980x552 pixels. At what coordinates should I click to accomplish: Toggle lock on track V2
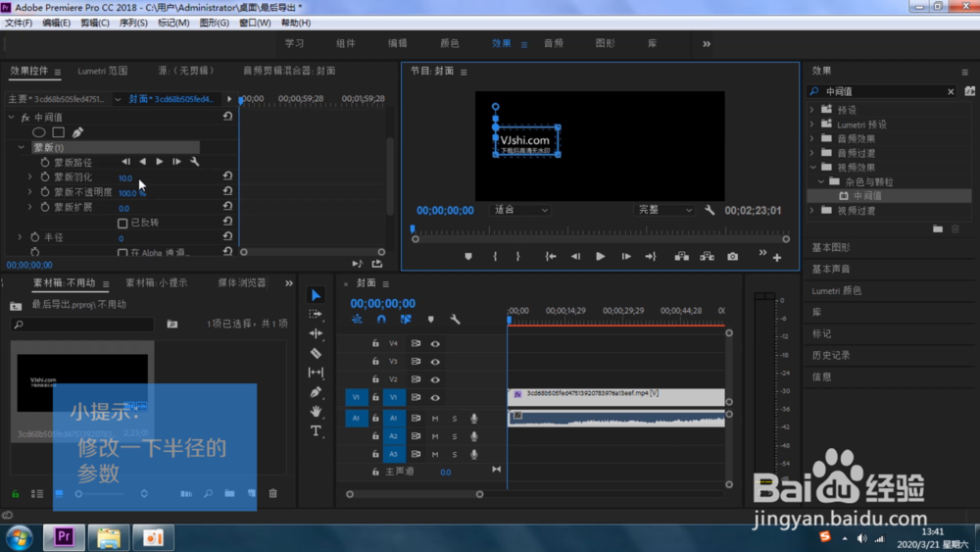point(375,378)
